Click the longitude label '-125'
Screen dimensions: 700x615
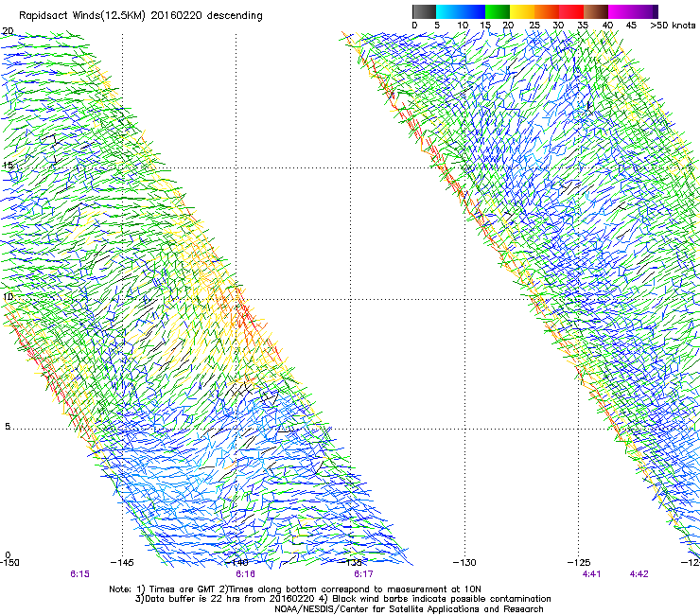pyautogui.click(x=579, y=562)
